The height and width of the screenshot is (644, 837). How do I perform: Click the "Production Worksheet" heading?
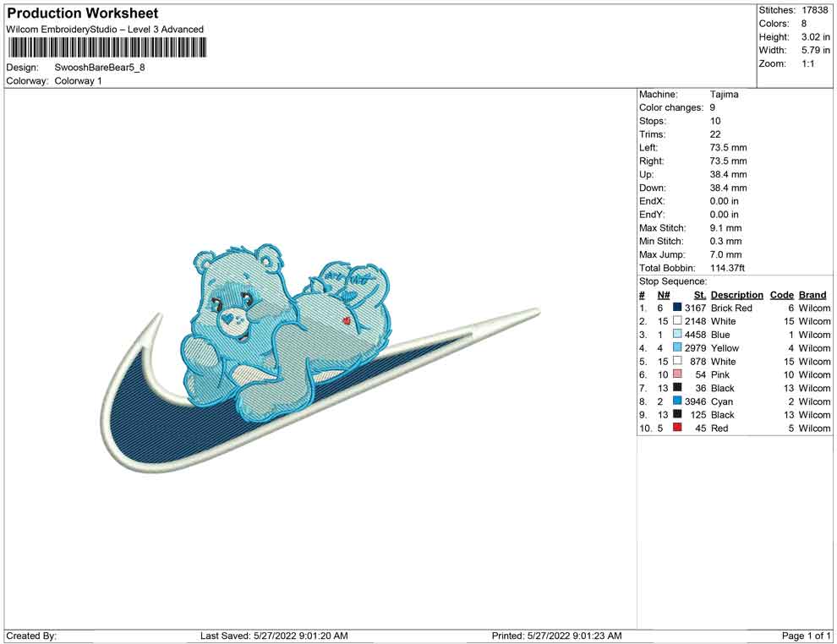pos(83,14)
